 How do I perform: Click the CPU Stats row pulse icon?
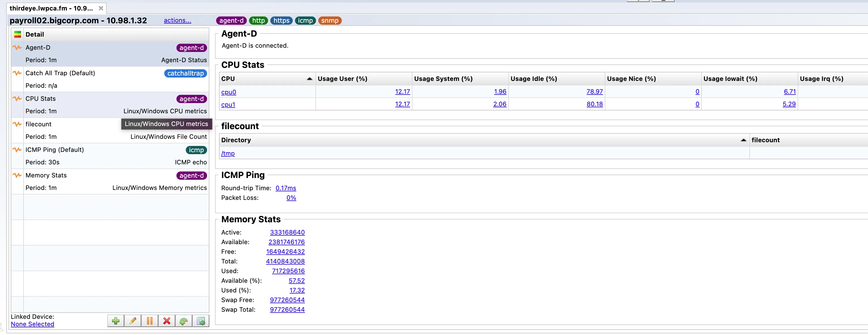tap(17, 99)
